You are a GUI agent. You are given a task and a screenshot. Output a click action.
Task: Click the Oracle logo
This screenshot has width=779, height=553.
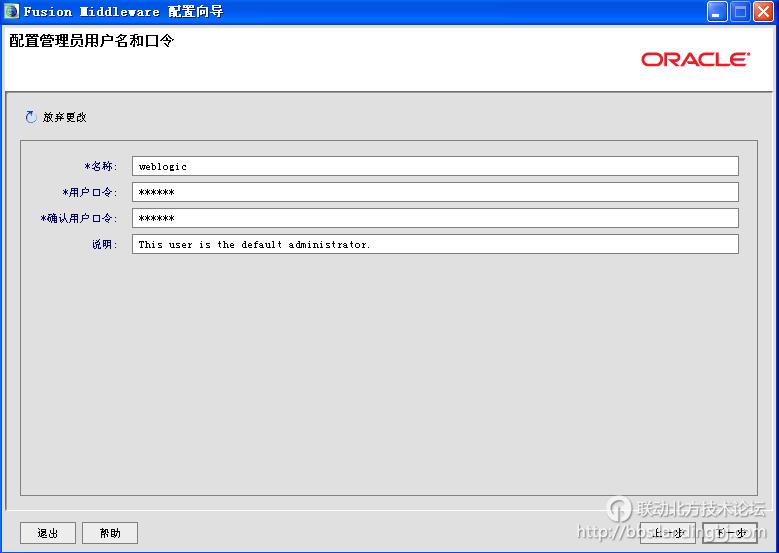click(695, 60)
